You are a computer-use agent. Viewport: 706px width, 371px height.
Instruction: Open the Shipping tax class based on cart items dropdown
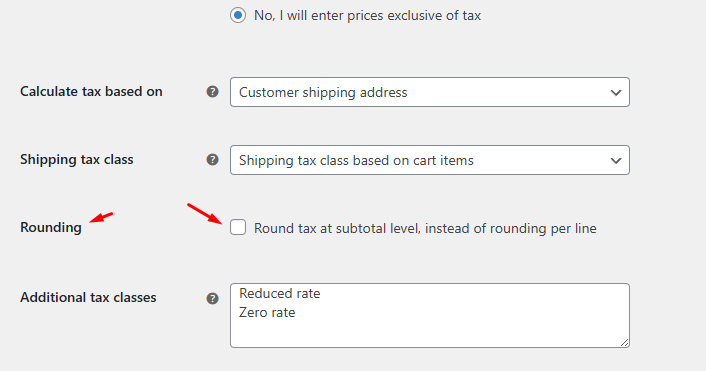point(430,160)
